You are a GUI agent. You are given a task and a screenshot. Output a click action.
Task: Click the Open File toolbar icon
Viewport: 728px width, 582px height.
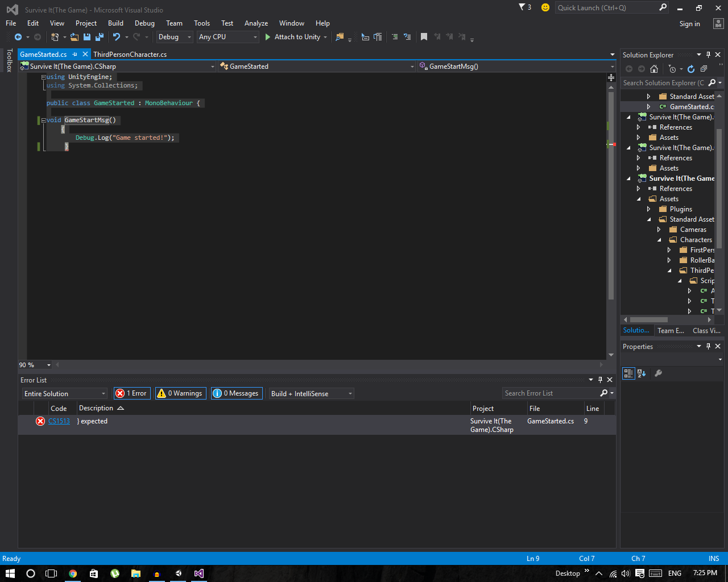pyautogui.click(x=75, y=37)
